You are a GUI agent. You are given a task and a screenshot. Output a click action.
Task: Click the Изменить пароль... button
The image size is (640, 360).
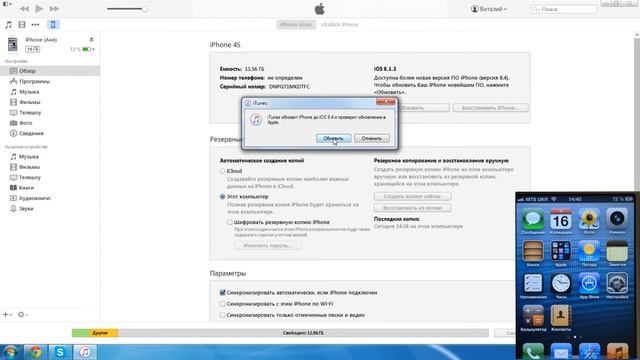(268, 246)
